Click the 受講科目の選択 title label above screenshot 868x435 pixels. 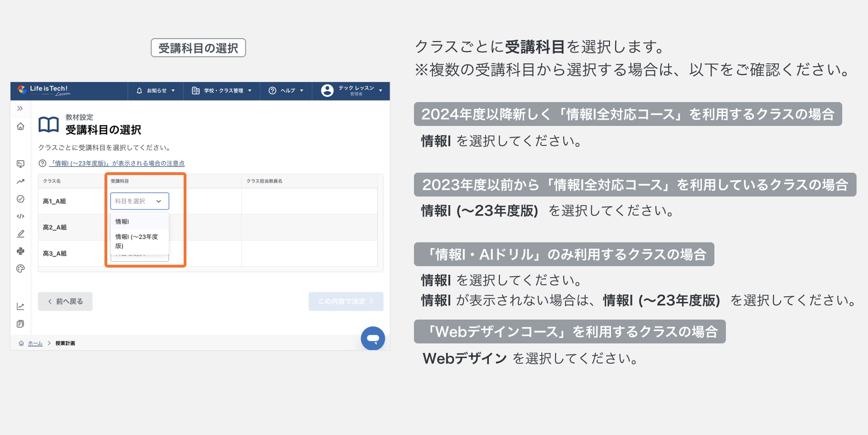[198, 48]
